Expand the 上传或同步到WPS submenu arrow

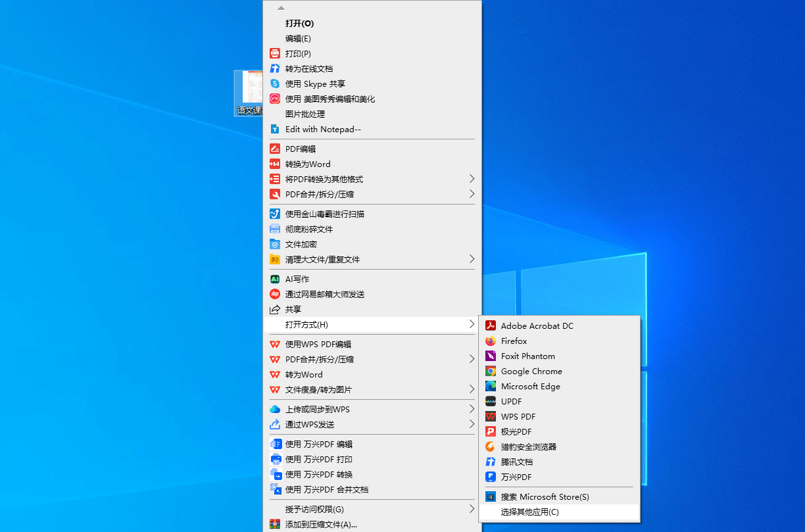tap(472, 409)
